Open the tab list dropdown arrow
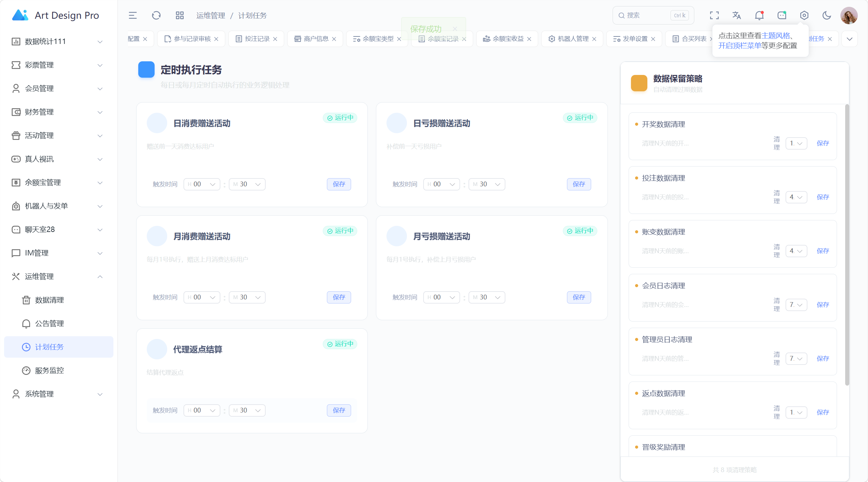 850,39
